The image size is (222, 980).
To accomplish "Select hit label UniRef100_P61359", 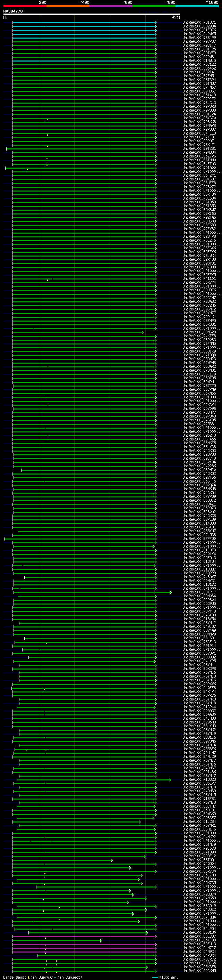I will [199, 202].
